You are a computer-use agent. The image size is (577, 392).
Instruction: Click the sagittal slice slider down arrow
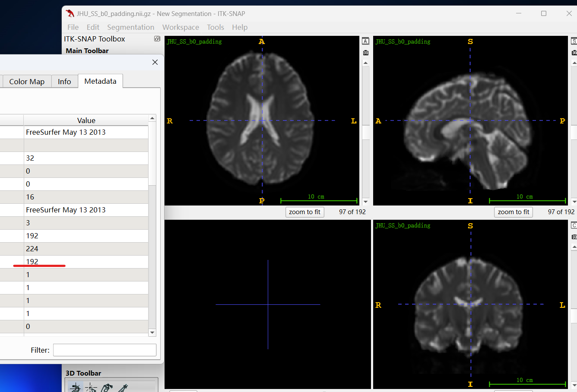click(574, 202)
